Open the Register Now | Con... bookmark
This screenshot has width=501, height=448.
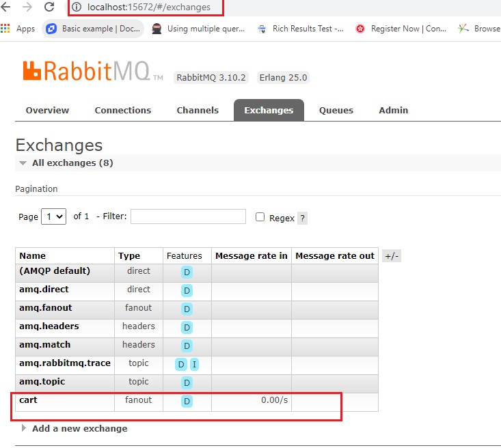(x=401, y=29)
